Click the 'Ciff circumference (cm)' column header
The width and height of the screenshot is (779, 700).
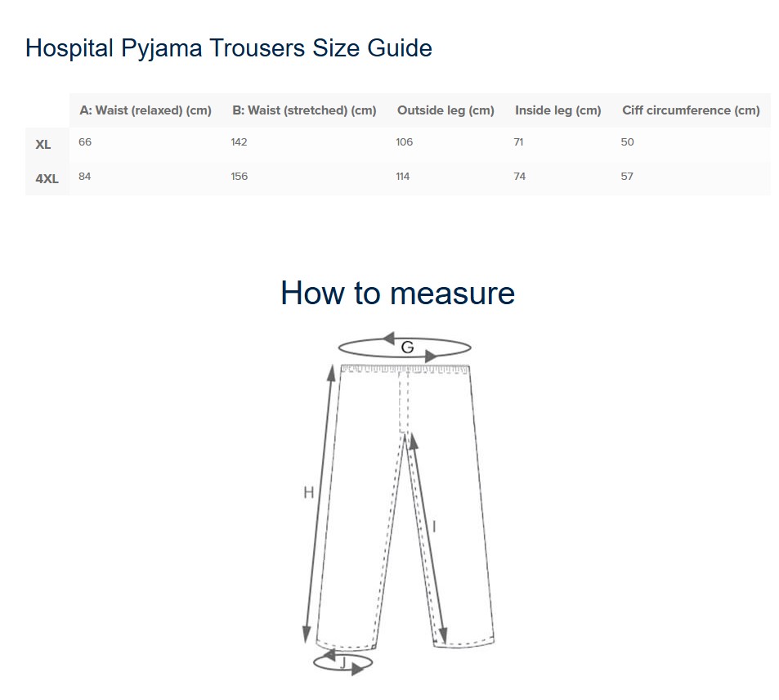coord(691,110)
